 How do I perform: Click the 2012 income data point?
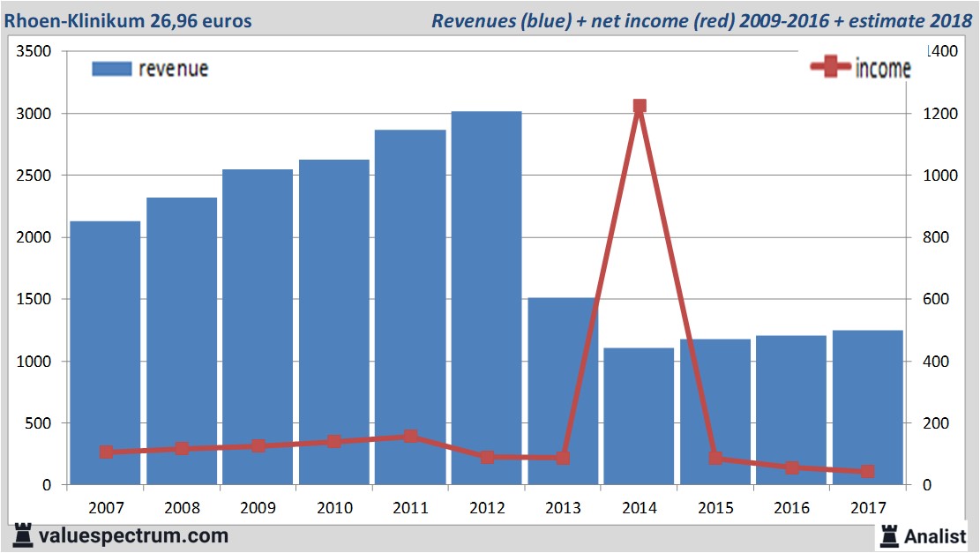[x=488, y=457]
